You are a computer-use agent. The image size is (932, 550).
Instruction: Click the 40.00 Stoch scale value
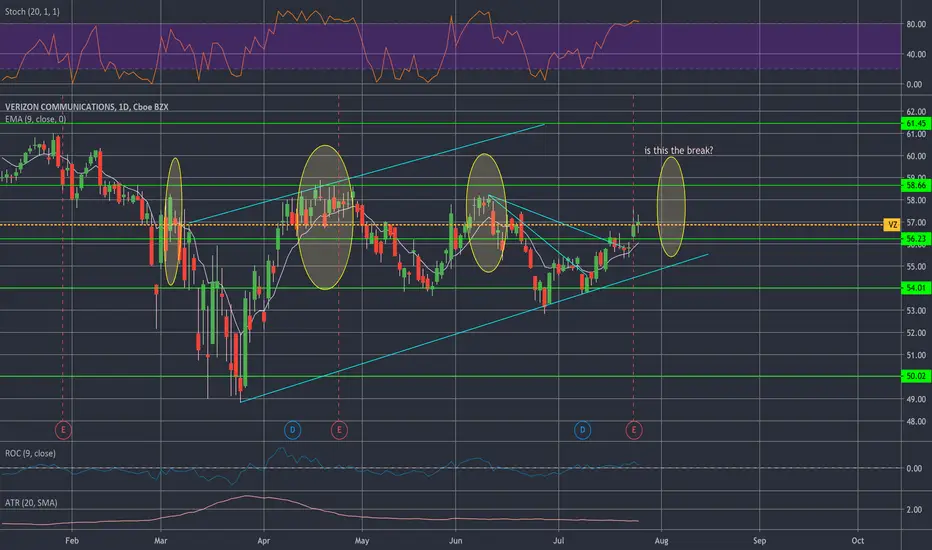pos(915,55)
